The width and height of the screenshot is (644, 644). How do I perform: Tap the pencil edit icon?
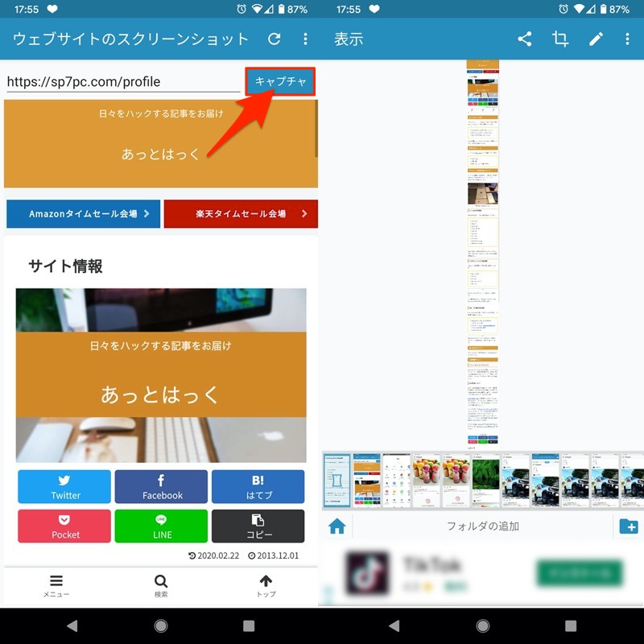click(596, 39)
